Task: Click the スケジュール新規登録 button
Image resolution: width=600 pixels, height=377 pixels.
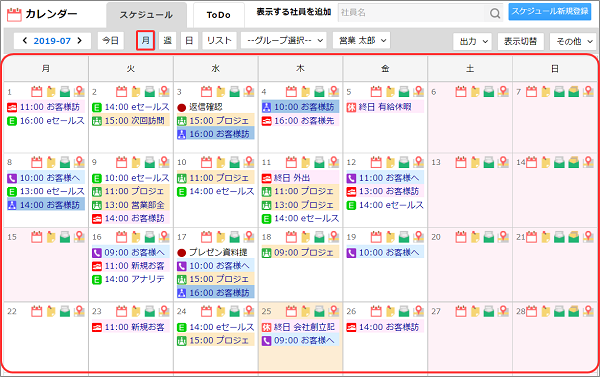Action: click(x=550, y=11)
